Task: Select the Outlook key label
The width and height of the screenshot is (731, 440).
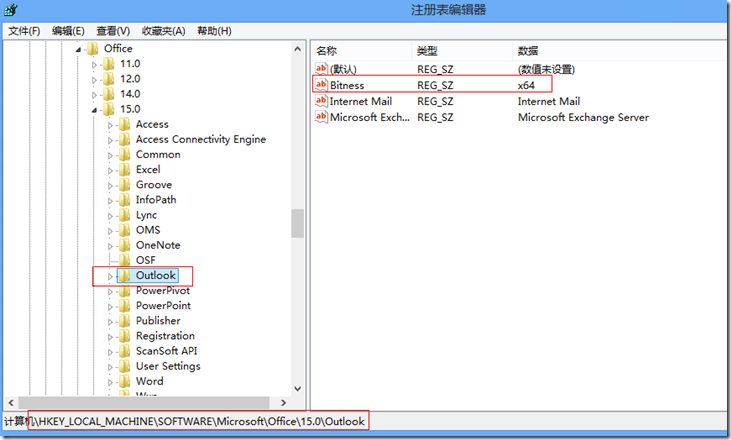Action: (x=156, y=275)
